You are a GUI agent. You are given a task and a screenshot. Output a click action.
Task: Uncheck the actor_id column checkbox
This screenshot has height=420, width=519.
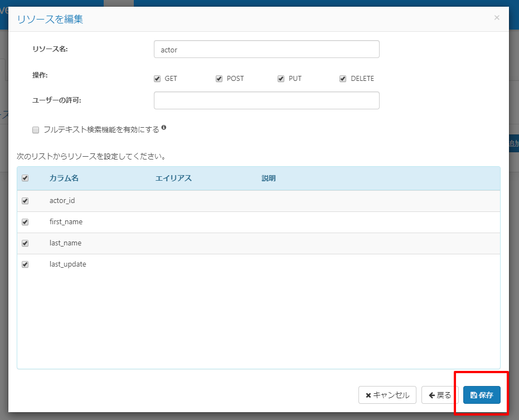click(x=25, y=201)
